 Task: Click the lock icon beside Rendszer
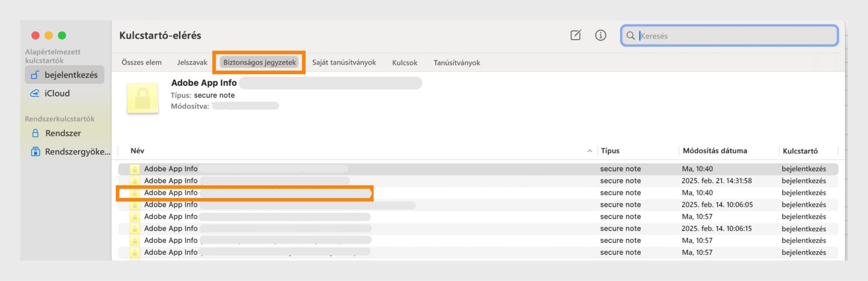point(35,133)
